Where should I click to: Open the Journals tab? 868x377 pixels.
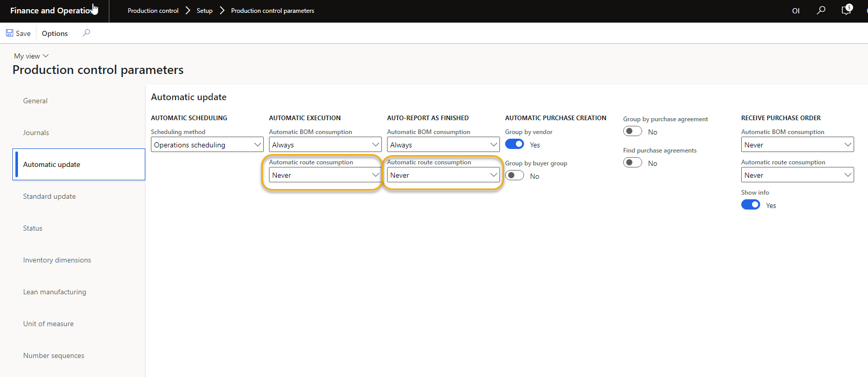point(36,133)
